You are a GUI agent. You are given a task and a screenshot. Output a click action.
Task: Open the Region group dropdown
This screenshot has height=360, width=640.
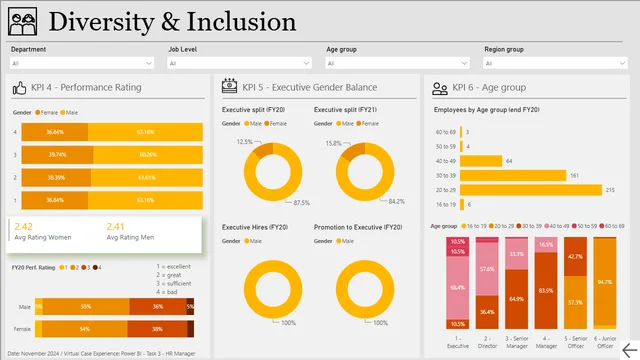556,63
